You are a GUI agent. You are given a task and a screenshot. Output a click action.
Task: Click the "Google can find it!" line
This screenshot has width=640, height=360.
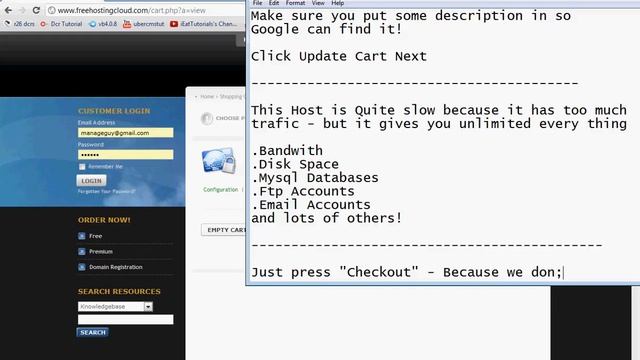coord(327,29)
